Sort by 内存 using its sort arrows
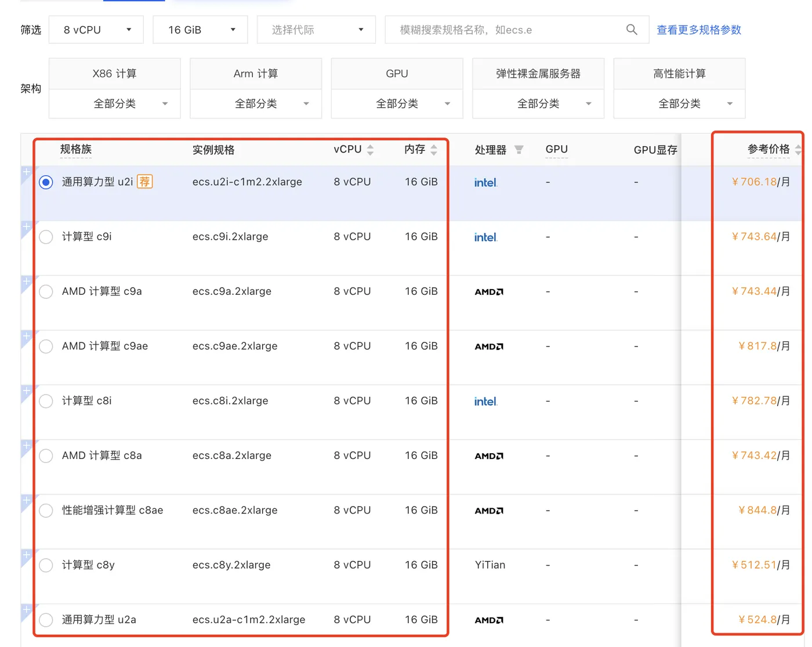This screenshot has height=647, width=812. click(434, 150)
